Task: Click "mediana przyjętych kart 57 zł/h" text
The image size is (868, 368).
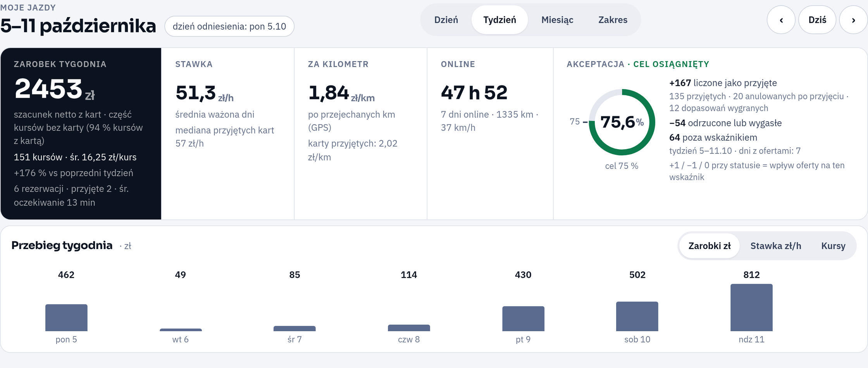Action: [x=225, y=137]
